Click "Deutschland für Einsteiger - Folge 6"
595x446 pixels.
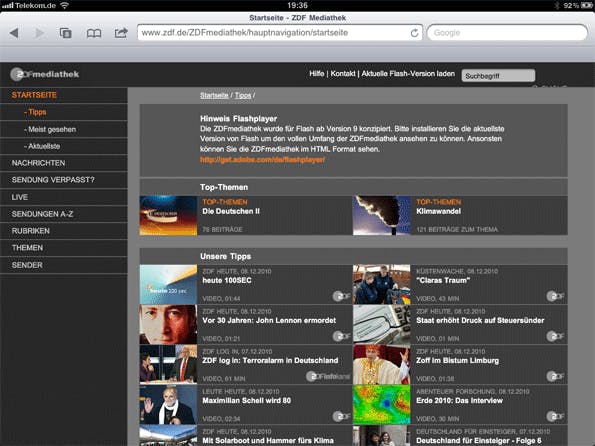click(x=479, y=441)
